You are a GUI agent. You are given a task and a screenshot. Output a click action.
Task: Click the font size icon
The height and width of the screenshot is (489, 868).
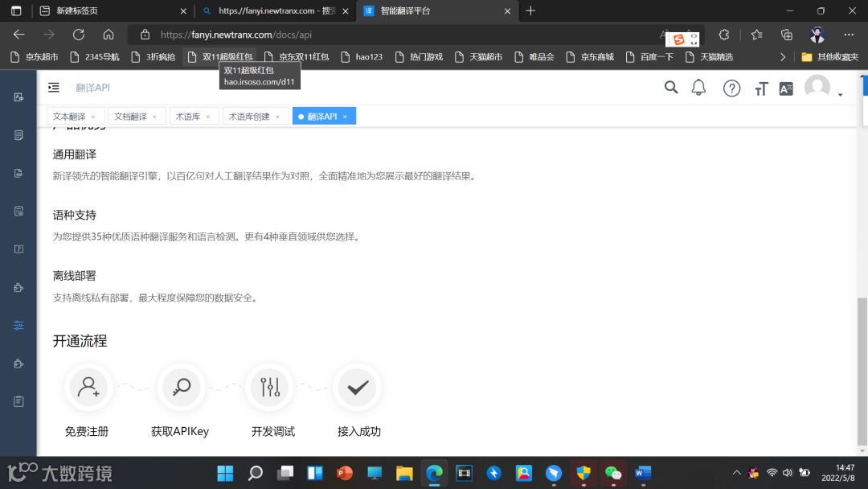[761, 88]
